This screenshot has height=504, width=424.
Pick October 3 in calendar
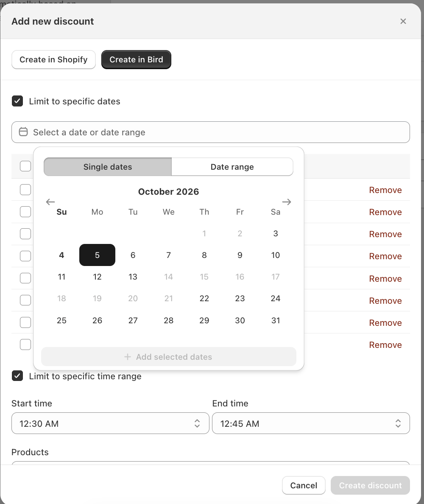pyautogui.click(x=276, y=233)
